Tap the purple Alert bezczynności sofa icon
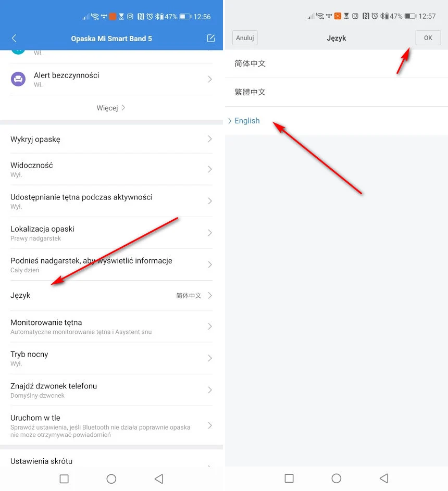Image resolution: width=448 pixels, height=491 pixels. point(18,79)
